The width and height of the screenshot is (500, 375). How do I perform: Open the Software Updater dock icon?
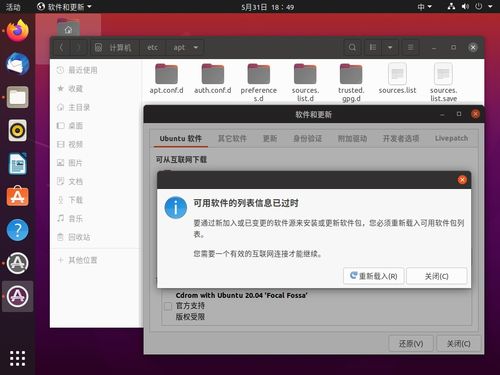[x=18, y=263]
